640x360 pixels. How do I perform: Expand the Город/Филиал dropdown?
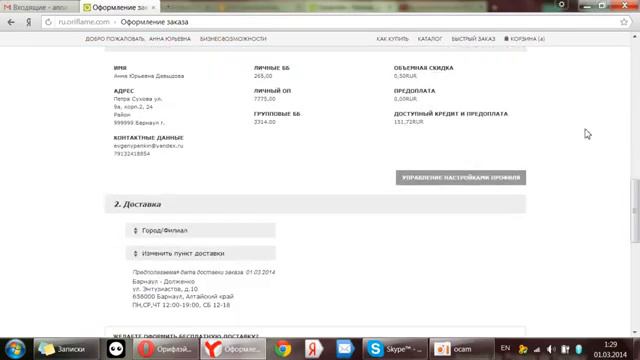(200, 231)
